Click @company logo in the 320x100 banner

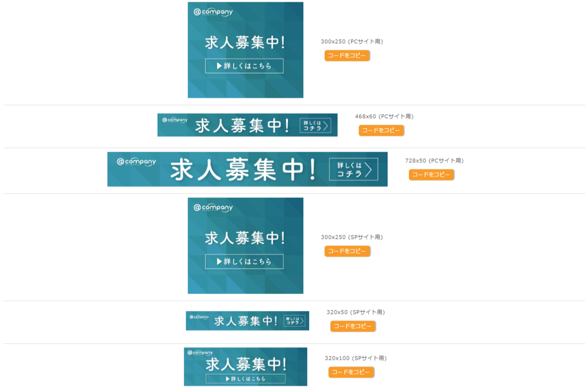pyautogui.click(x=200, y=352)
